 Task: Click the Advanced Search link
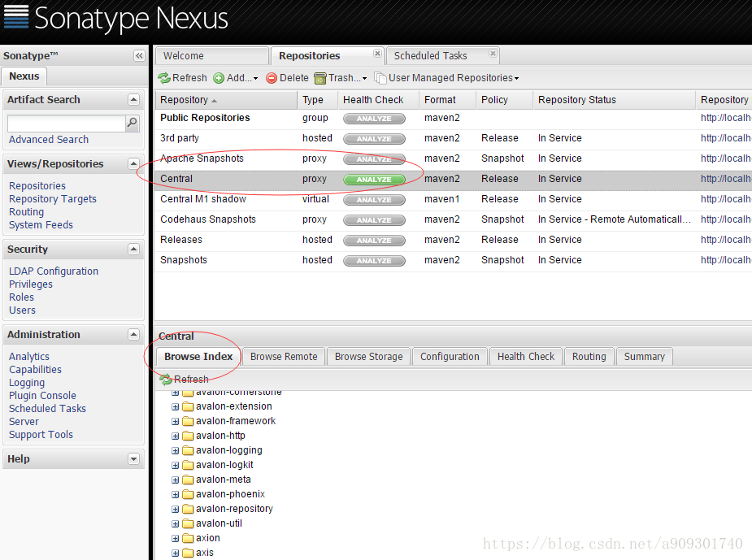click(x=49, y=140)
